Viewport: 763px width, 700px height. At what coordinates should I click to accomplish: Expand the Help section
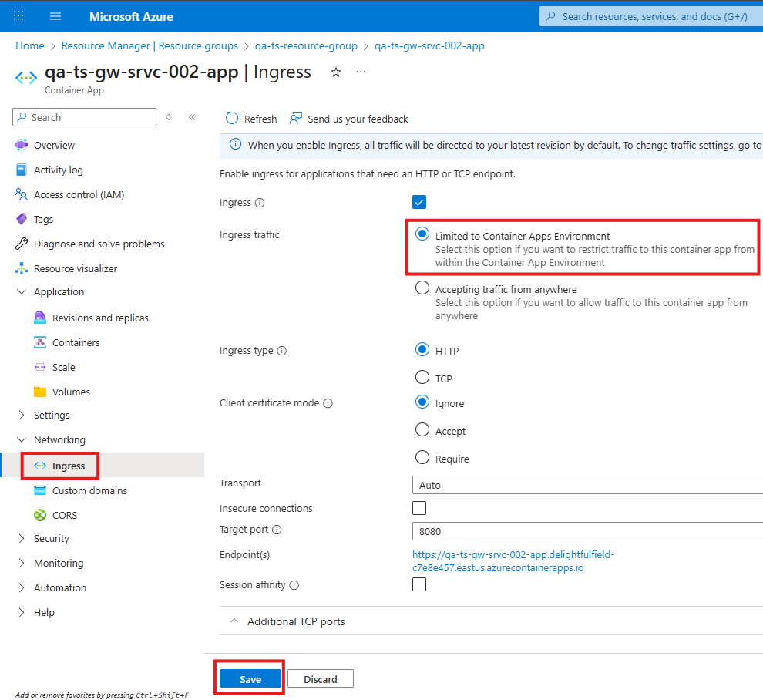(x=22, y=613)
